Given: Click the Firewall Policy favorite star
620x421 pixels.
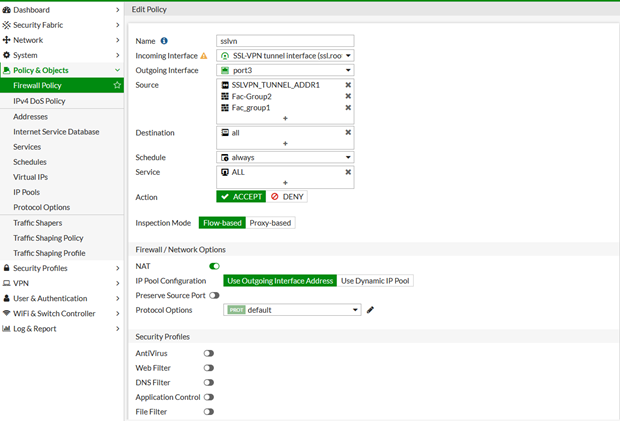Looking at the screenshot, I should pyautogui.click(x=117, y=86).
